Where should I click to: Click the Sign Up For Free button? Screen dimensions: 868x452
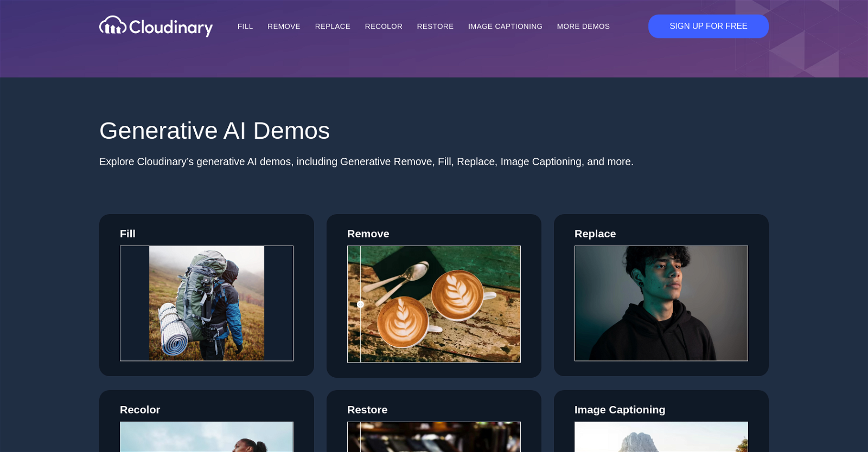[x=708, y=26]
